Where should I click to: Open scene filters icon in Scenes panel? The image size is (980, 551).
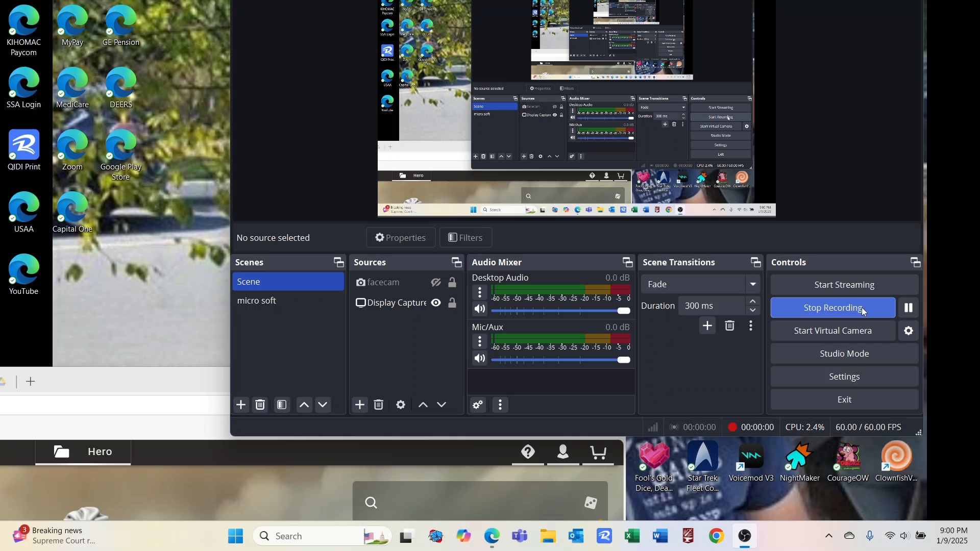(x=282, y=405)
